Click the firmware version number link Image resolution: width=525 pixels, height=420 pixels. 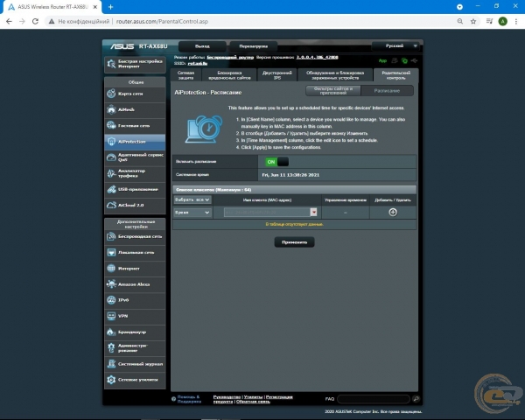pyautogui.click(x=317, y=57)
